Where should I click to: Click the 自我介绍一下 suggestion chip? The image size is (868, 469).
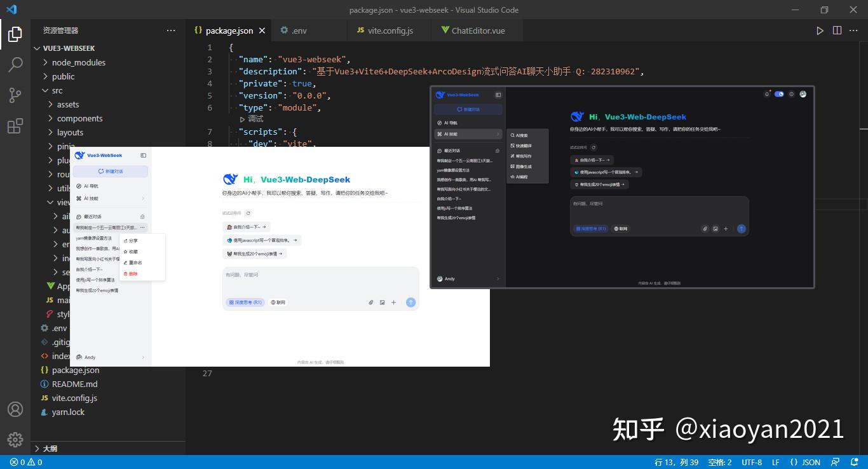point(245,227)
